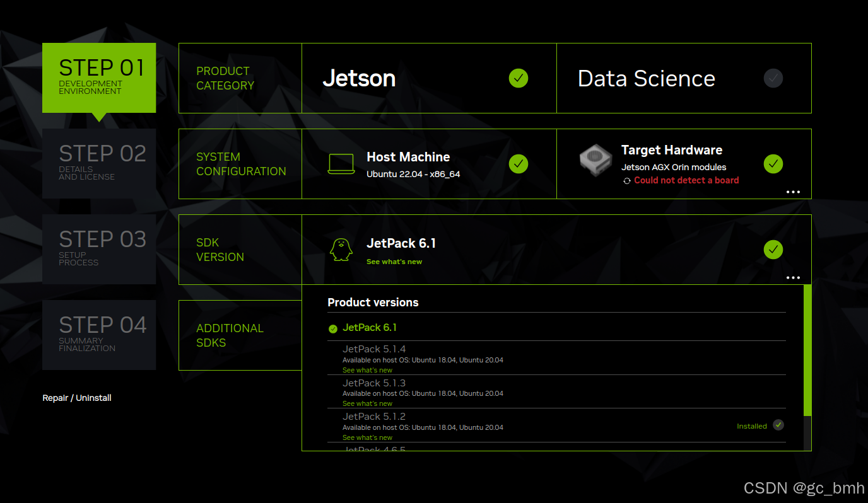Click the Ubuntu 22.04 - x86_64 text

(413, 174)
